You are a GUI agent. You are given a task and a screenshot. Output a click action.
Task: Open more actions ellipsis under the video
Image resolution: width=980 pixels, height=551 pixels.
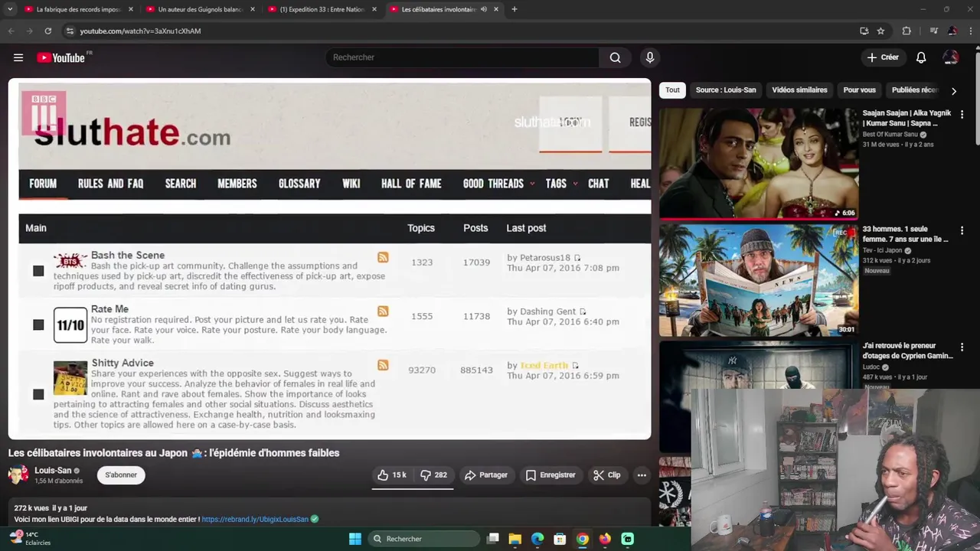[642, 475]
